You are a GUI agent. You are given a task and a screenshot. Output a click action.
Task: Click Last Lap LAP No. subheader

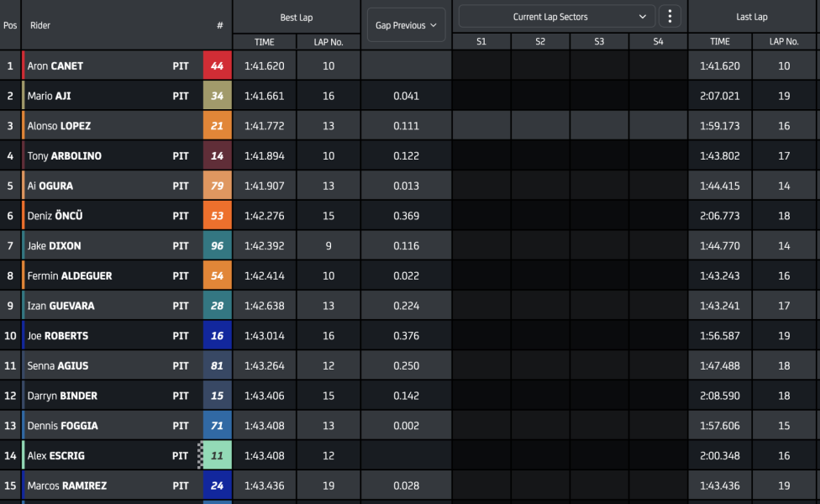(x=784, y=41)
